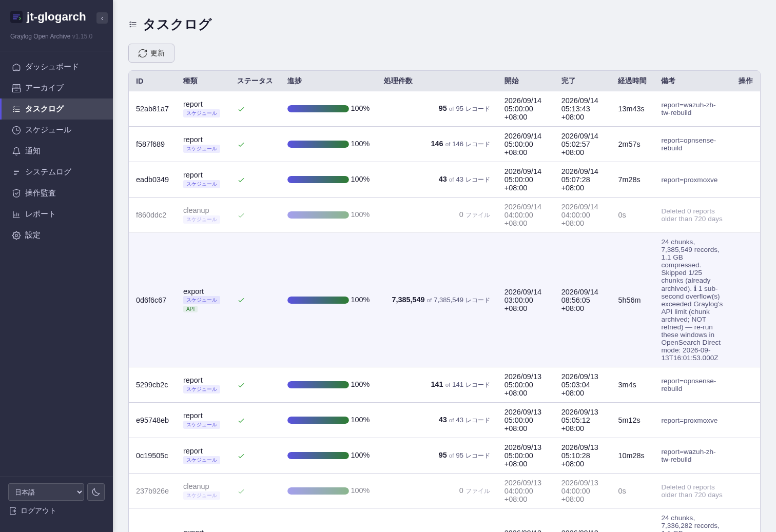Click the logout door icon
776x532 pixels.
tap(13, 511)
